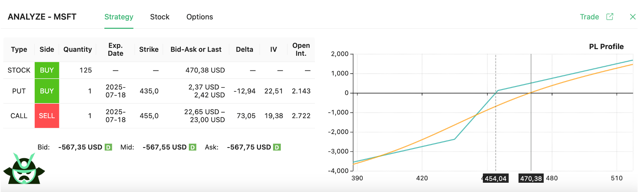The width and height of the screenshot is (644, 192).
Task: Click the Delta column header
Action: (244, 49)
